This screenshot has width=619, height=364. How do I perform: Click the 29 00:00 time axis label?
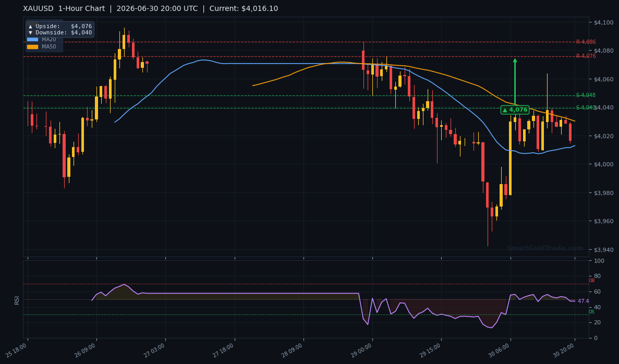[x=361, y=350]
